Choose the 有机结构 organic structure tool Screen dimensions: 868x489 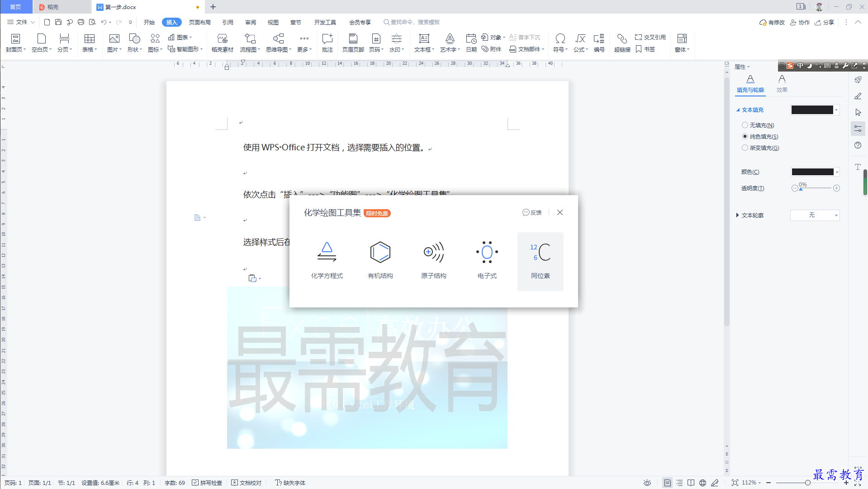pyautogui.click(x=380, y=261)
